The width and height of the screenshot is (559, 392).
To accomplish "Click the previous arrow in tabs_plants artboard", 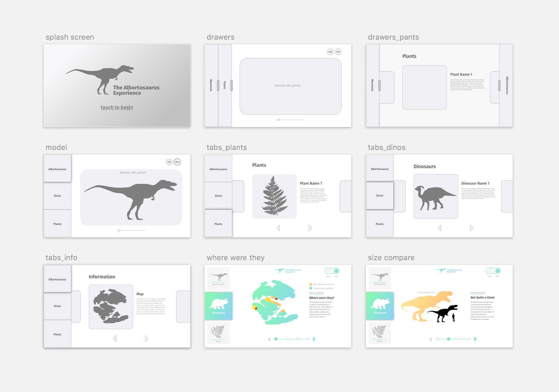I will click(278, 228).
